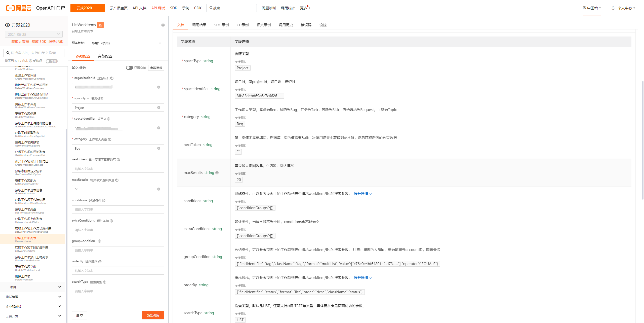The height and width of the screenshot is (323, 644).
Task: Expand 展开详情 for conditions field
Action: [363, 194]
